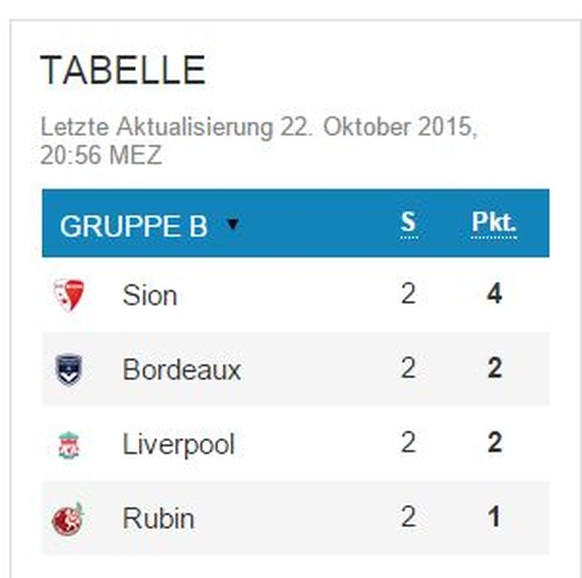Select Sion's games played number
The height and width of the screenshot is (578, 582).
pyautogui.click(x=408, y=294)
